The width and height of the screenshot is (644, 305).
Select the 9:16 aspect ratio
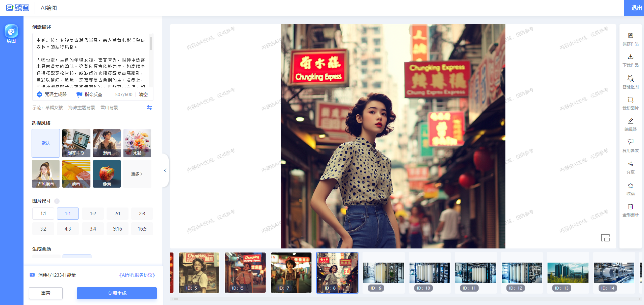pos(117,228)
